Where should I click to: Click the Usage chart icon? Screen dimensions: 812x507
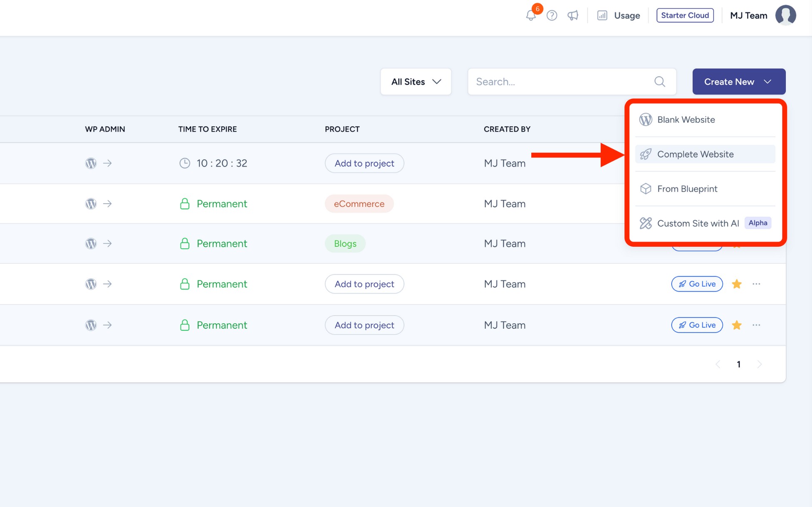click(602, 15)
